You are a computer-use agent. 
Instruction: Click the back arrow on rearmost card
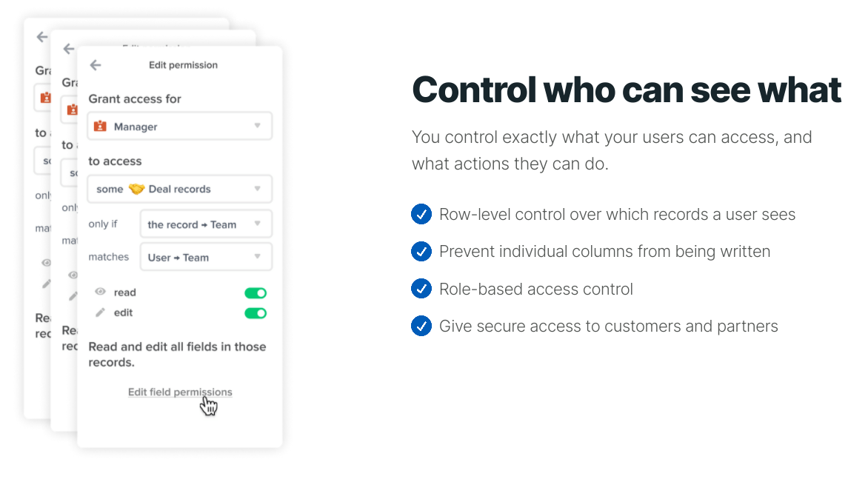coord(42,37)
